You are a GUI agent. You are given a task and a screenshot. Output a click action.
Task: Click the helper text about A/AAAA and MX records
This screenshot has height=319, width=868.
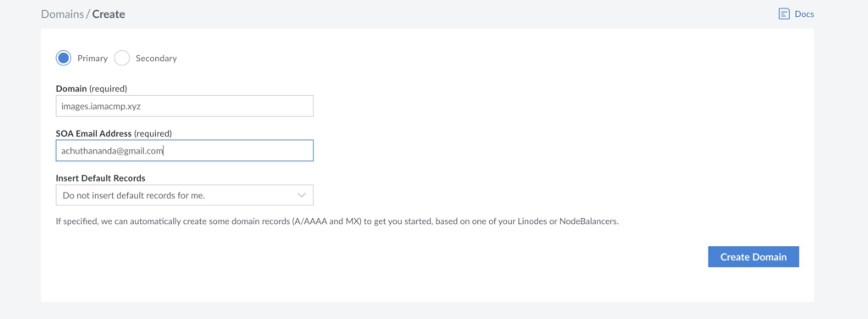pos(337,221)
